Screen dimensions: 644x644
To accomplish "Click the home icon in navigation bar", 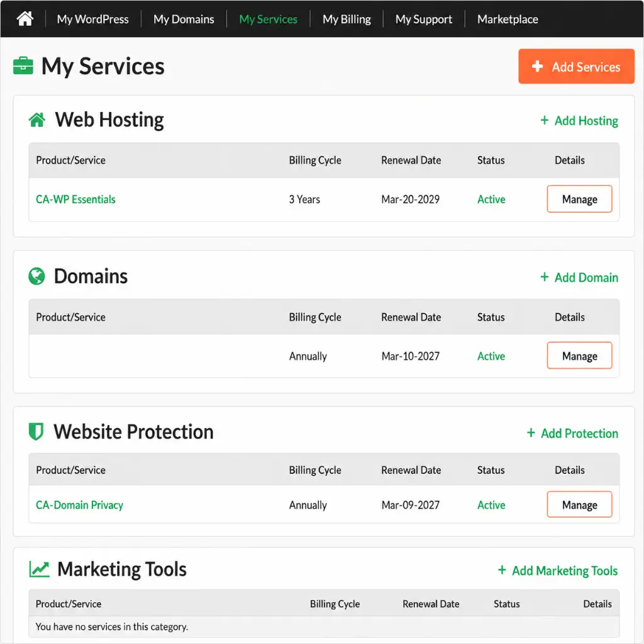I will click(25, 18).
